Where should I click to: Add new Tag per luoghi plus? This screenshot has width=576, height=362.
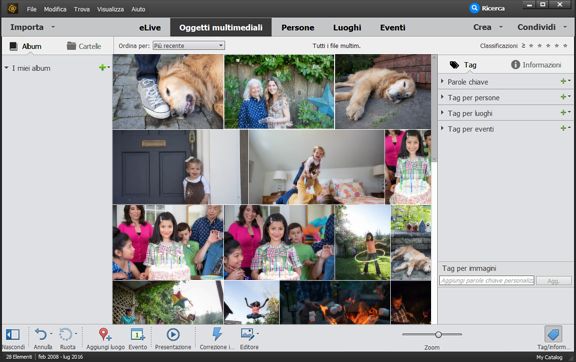[564, 113]
